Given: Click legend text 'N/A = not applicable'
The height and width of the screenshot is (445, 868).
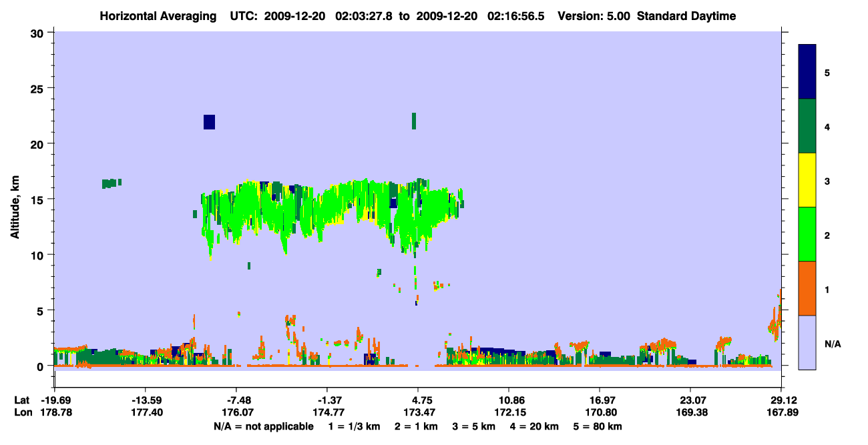Looking at the screenshot, I should coord(263,426).
